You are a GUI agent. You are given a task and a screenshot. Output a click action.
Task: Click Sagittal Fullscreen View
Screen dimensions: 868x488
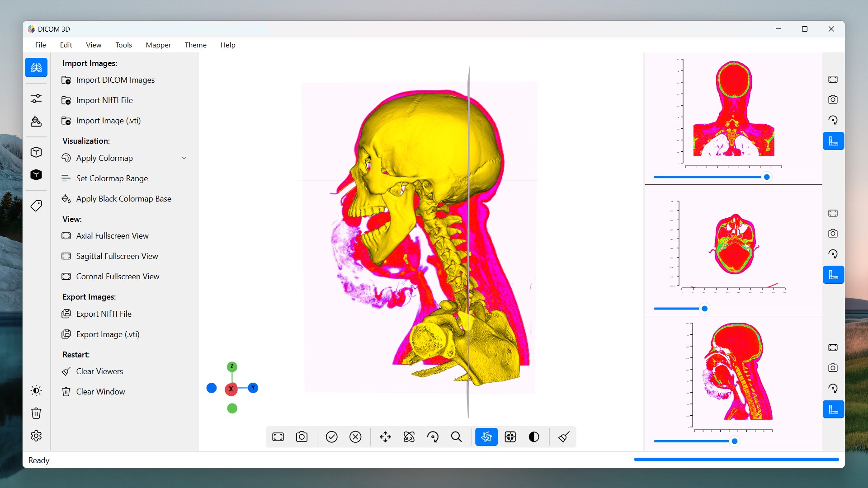[x=117, y=256]
